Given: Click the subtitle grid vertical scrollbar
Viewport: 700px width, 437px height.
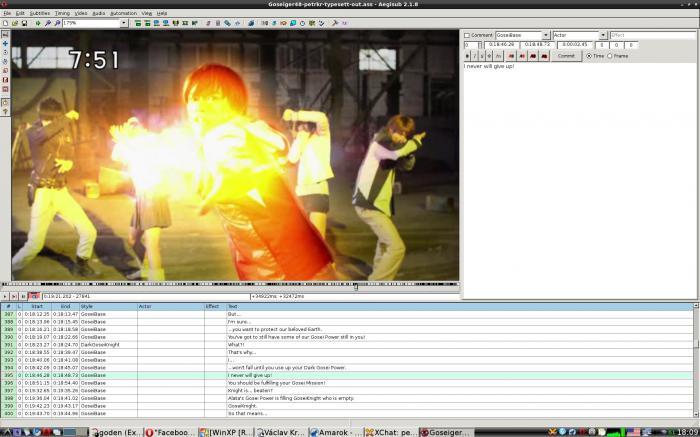Looking at the screenshot, I should click(x=696, y=360).
